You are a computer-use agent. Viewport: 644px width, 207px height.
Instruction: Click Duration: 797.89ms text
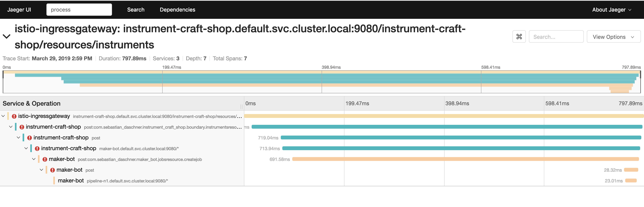(123, 59)
